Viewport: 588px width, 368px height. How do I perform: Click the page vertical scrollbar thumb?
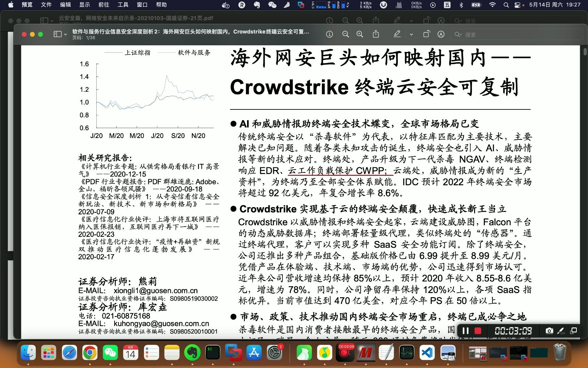(x=585, y=51)
